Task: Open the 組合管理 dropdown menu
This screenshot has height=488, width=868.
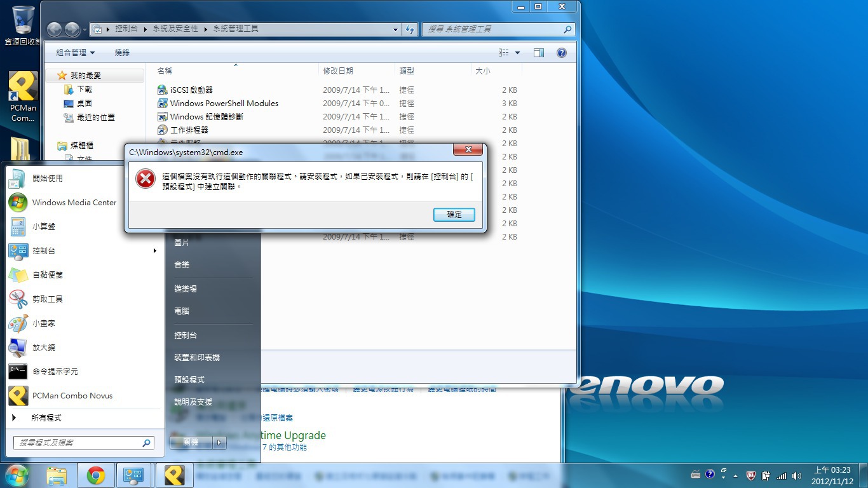Action: (x=75, y=53)
